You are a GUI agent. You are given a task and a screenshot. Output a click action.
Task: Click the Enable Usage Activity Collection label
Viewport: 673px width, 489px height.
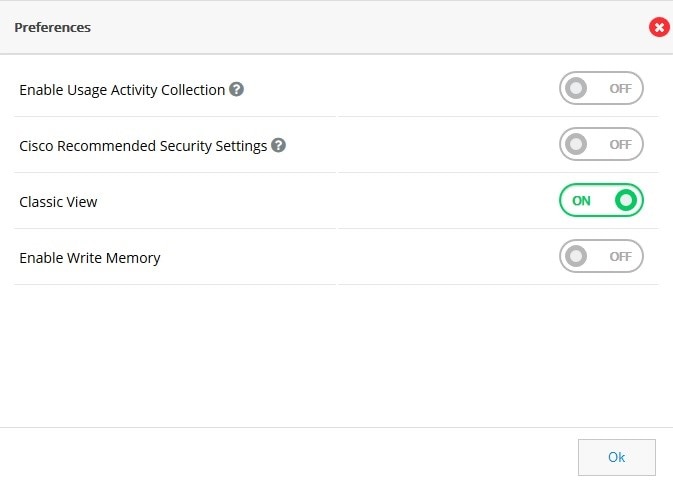tap(122, 90)
